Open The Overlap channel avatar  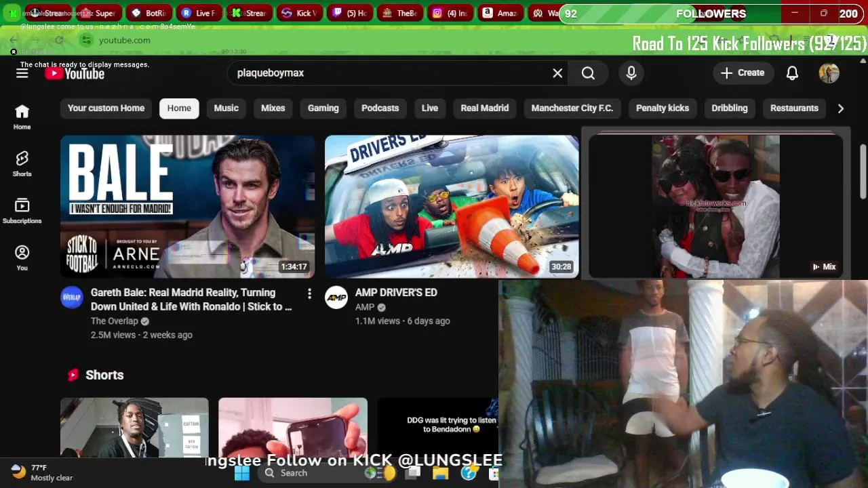point(72,298)
